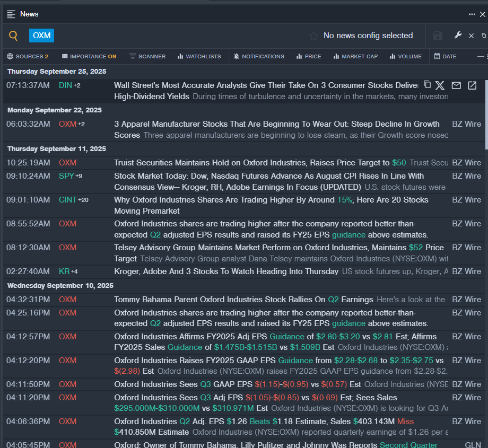Click the OXM ticker search field
This screenshot has width=488, height=448.
coord(41,36)
